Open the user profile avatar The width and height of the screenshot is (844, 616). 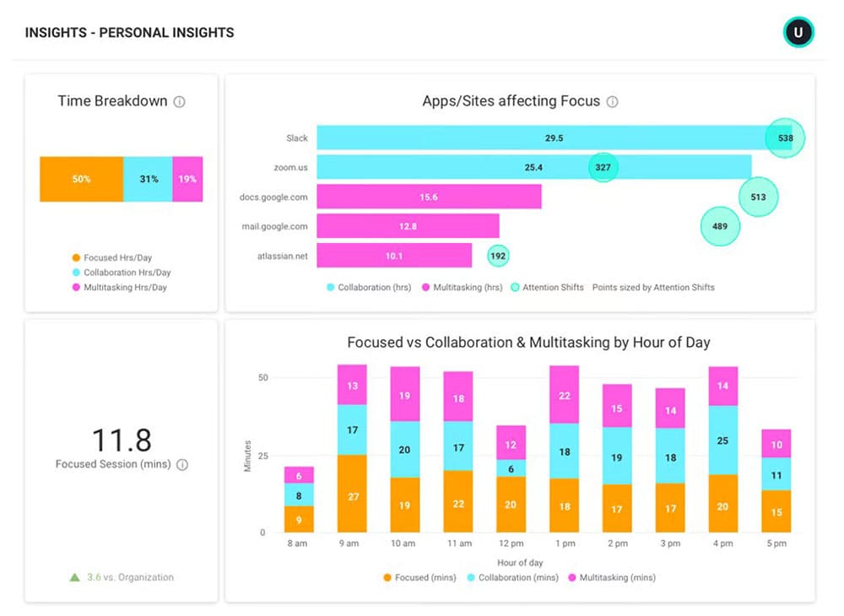click(798, 33)
